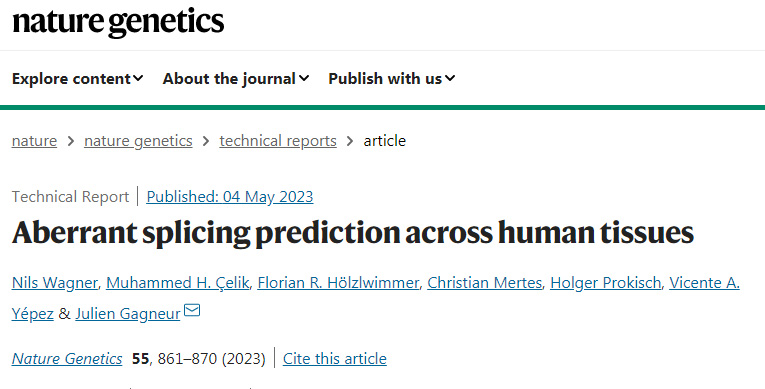Open the About the journal dropdown
765x389 pixels.
[236, 79]
